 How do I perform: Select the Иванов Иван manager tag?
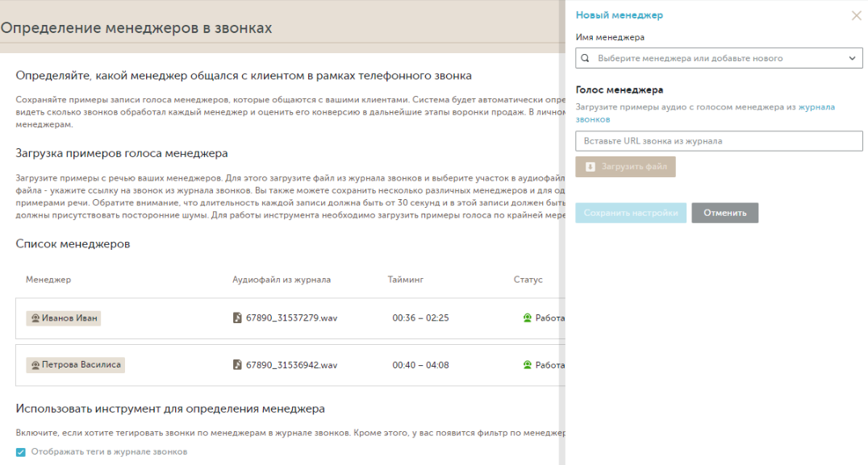pos(64,318)
